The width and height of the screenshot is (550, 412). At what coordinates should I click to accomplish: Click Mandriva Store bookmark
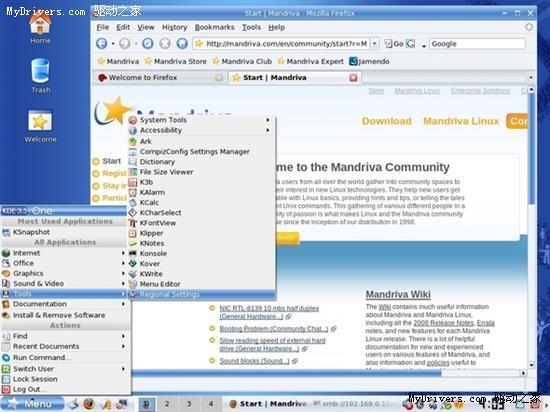pos(176,61)
